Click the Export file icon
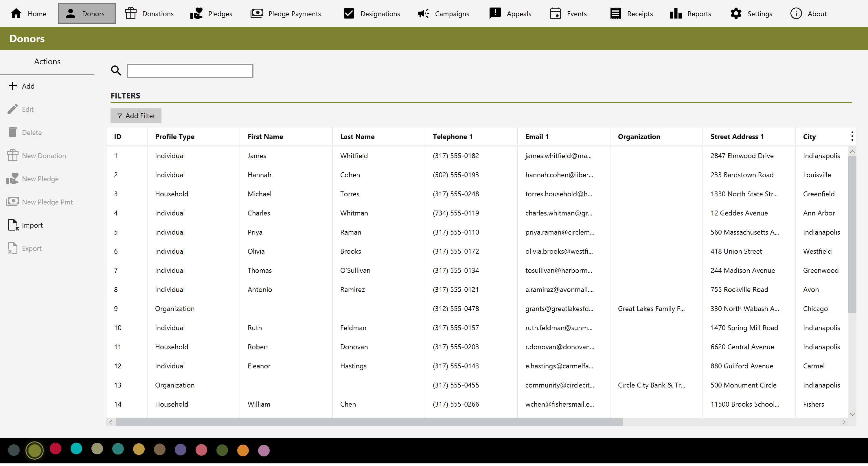 [13, 248]
